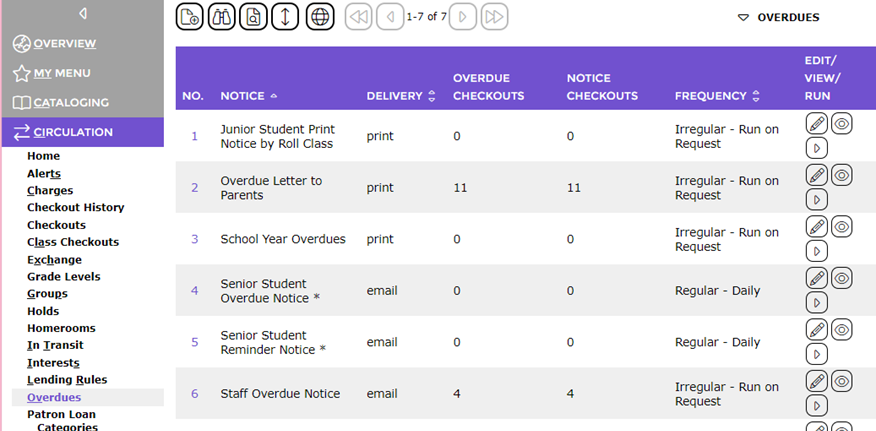Open Exchange page
This screenshot has height=431, width=876.
tap(54, 259)
